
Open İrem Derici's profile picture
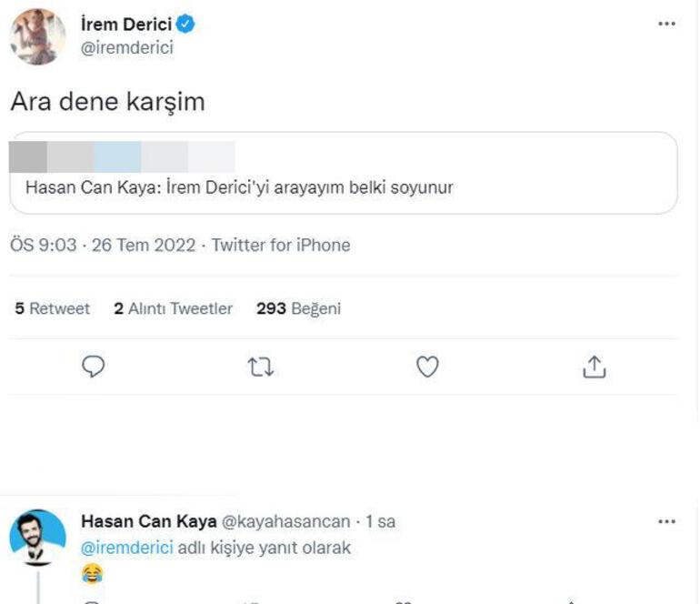click(38, 37)
